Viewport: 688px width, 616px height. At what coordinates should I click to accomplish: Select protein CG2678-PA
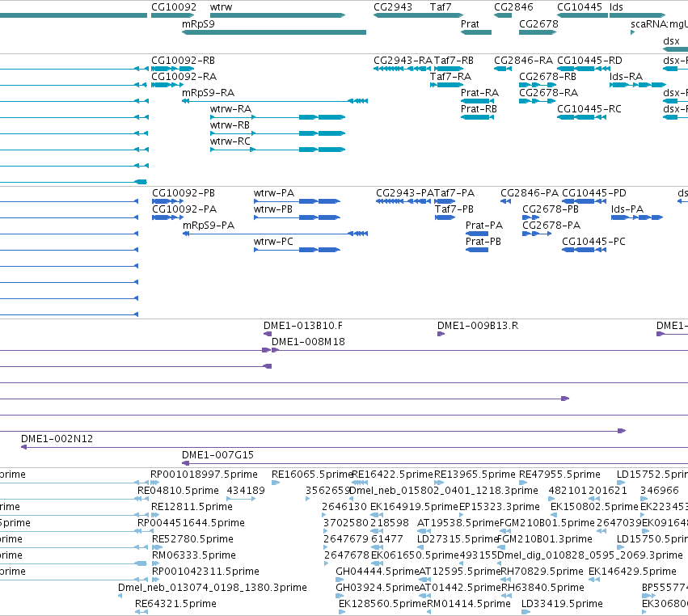[x=551, y=226]
